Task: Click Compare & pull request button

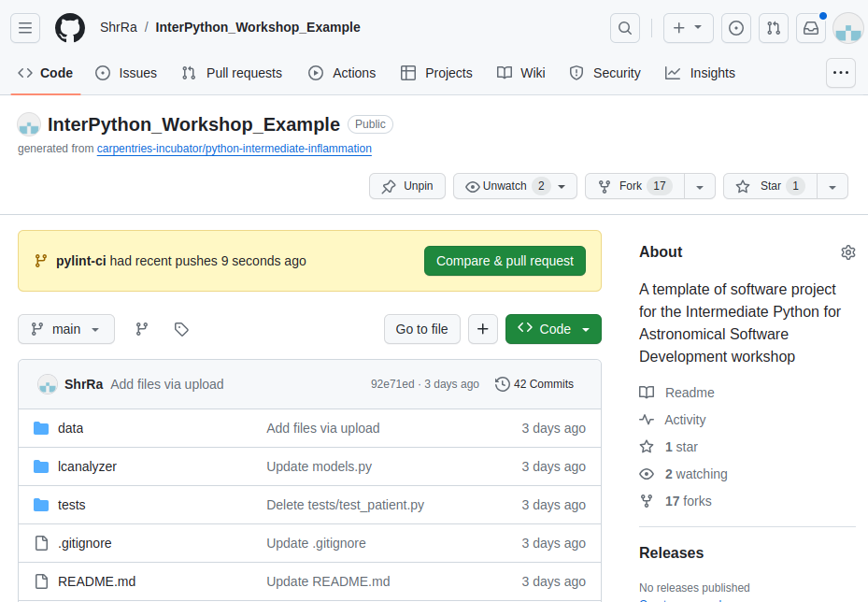Action: [505, 261]
